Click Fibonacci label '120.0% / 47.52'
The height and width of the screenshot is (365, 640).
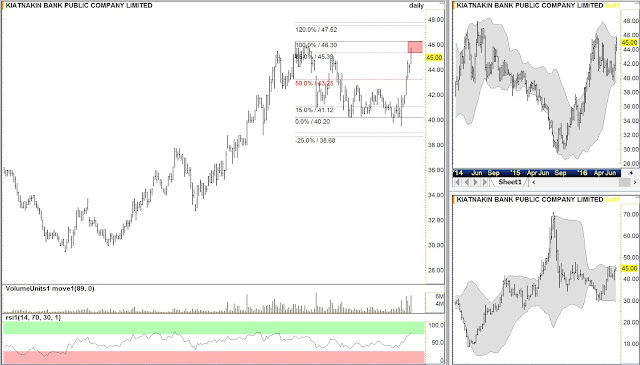(316, 30)
